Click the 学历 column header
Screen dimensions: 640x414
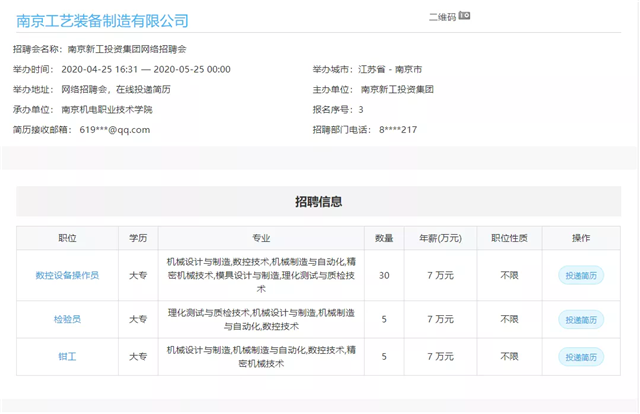point(138,238)
